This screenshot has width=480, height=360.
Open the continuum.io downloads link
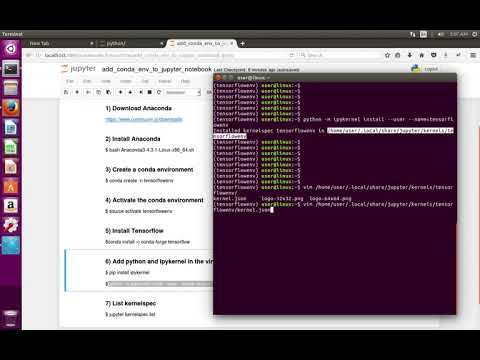[144, 119]
